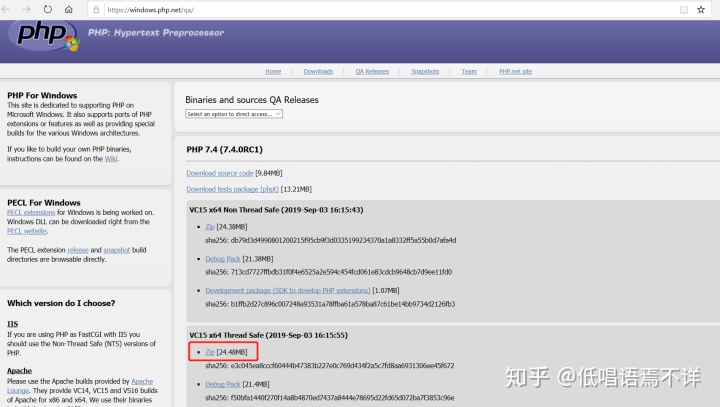Click 'Which version do I choose?' heading
The height and width of the screenshot is (407, 720).
61,303
